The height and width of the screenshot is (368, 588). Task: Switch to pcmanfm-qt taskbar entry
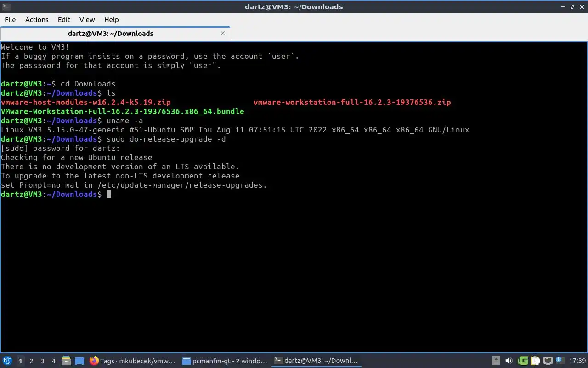coord(224,361)
